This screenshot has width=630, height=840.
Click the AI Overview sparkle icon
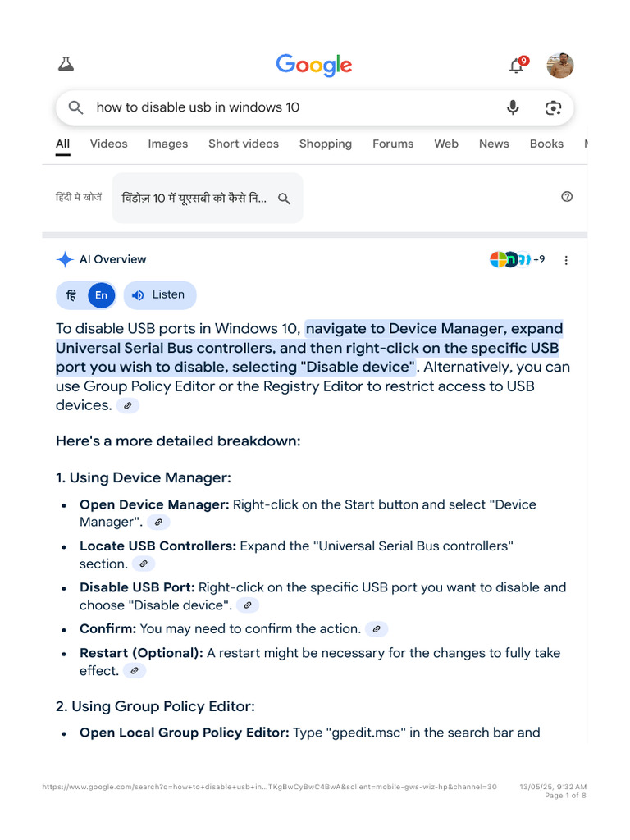point(65,259)
